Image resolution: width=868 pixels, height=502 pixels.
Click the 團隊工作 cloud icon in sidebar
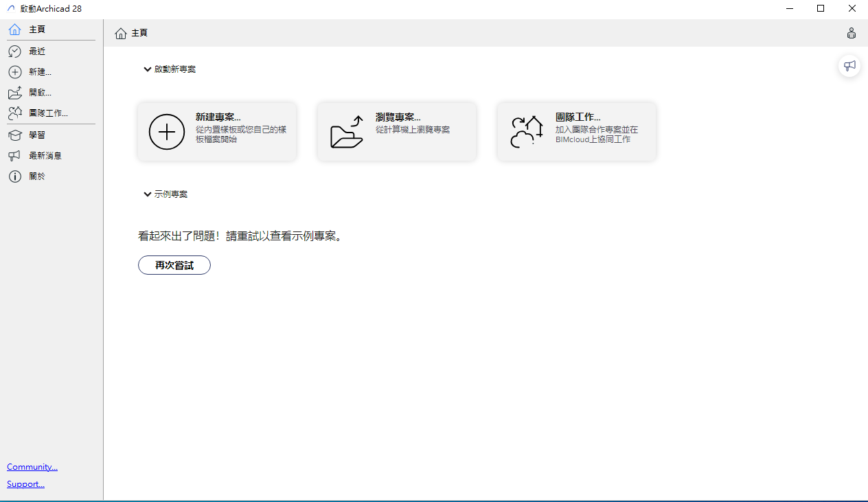[14, 113]
